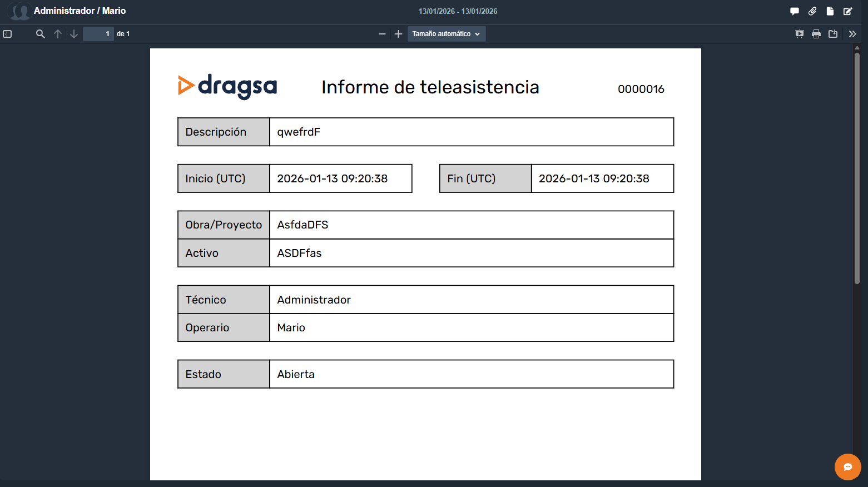868x487 pixels.
Task: Toggle the sidebar panel visibility
Action: pyautogui.click(x=7, y=34)
